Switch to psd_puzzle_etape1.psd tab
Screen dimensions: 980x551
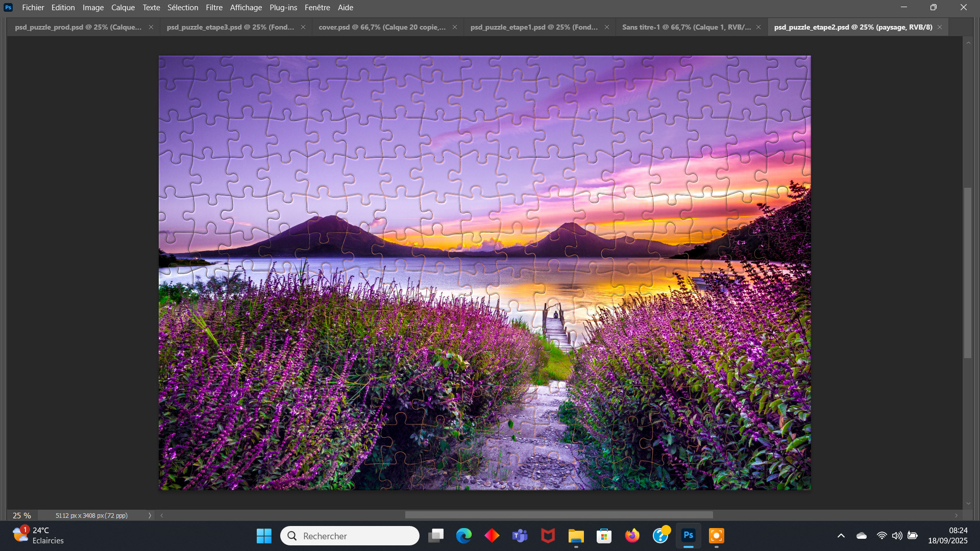pyautogui.click(x=534, y=27)
